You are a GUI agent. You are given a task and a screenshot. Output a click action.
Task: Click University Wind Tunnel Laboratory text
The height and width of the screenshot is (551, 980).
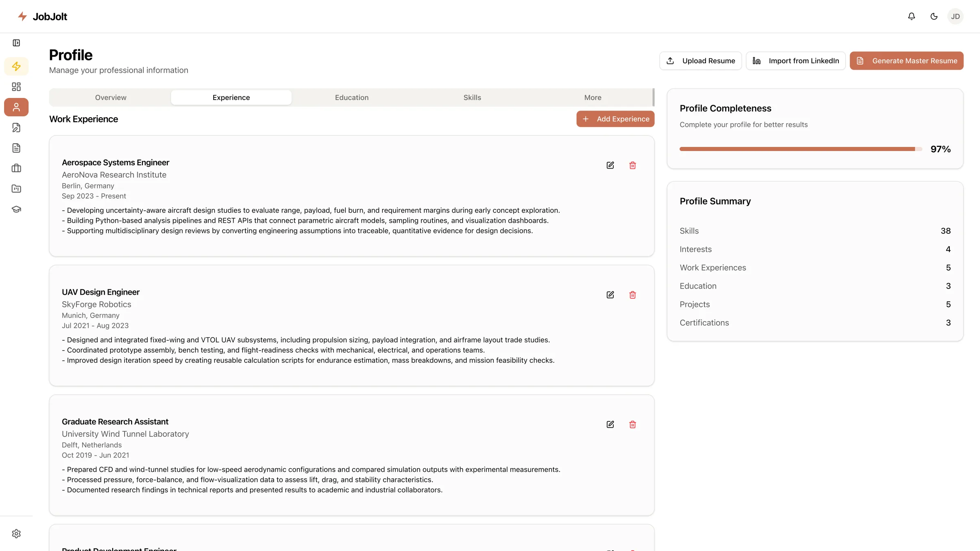(x=125, y=434)
